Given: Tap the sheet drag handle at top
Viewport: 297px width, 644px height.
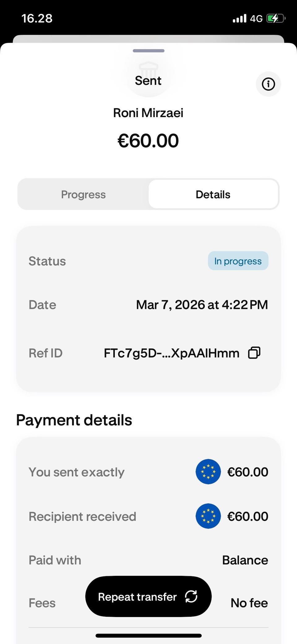Looking at the screenshot, I should [x=148, y=51].
